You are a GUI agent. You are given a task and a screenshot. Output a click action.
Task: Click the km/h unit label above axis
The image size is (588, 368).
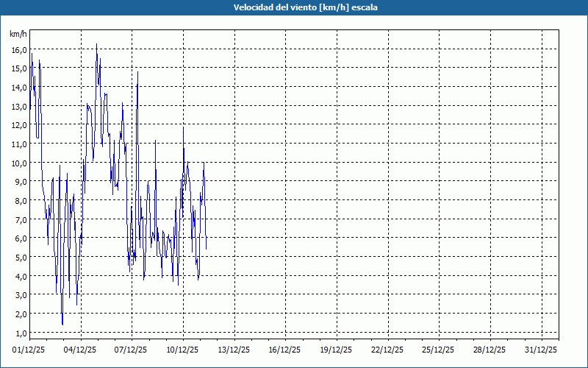[18, 35]
